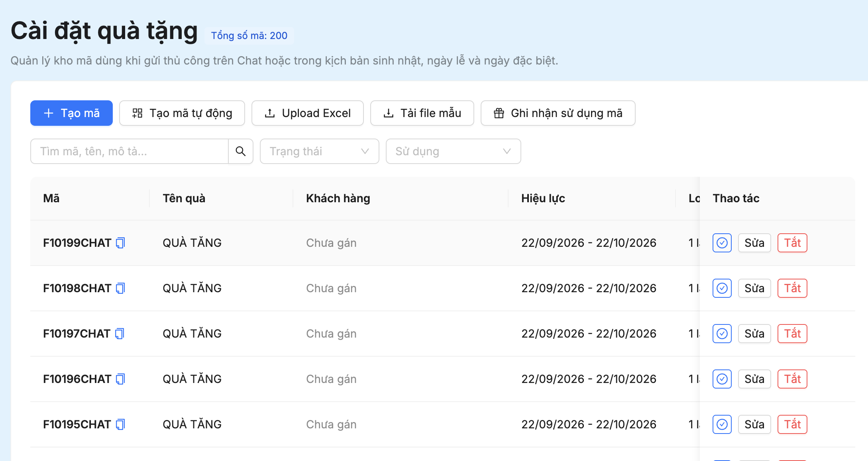Click Chưa gán in the F10199CHAT row
This screenshot has height=461, width=868.
(x=331, y=243)
